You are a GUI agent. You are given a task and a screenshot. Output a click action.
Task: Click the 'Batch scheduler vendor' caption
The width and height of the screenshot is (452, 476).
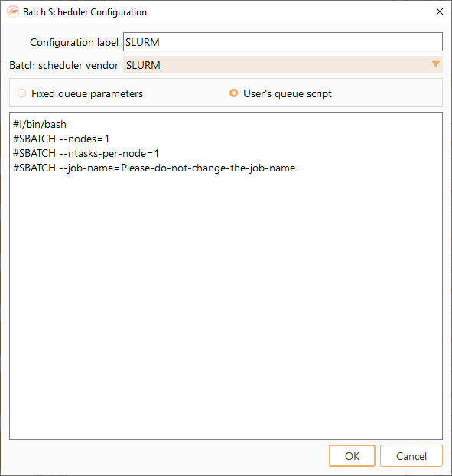[x=64, y=65]
